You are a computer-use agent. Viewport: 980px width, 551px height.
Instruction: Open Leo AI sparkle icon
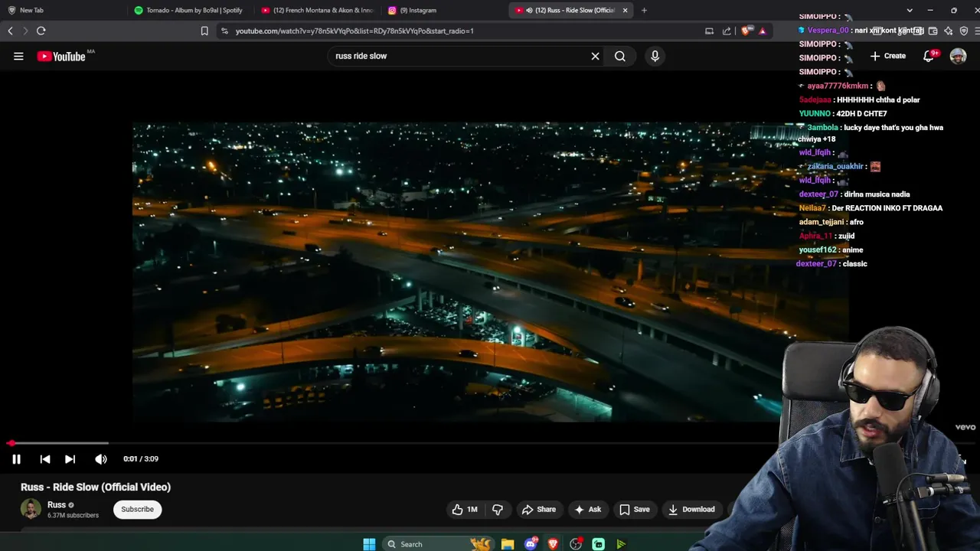click(x=949, y=31)
